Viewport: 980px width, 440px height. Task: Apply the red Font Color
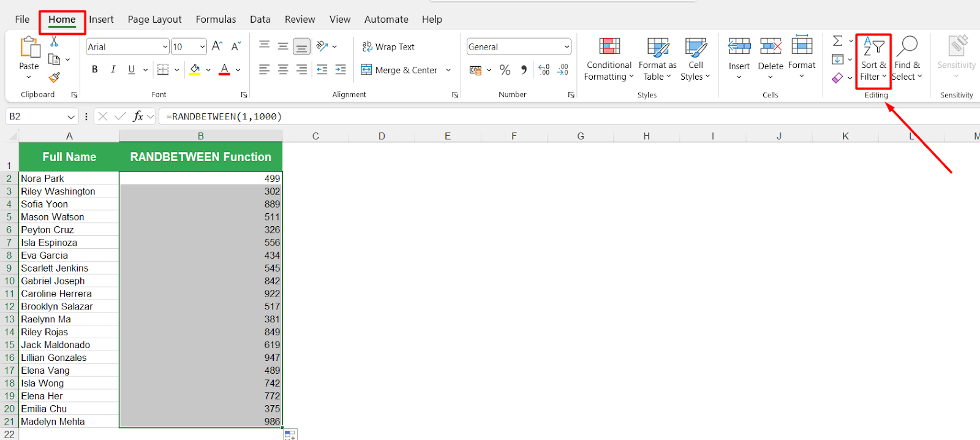coord(224,70)
